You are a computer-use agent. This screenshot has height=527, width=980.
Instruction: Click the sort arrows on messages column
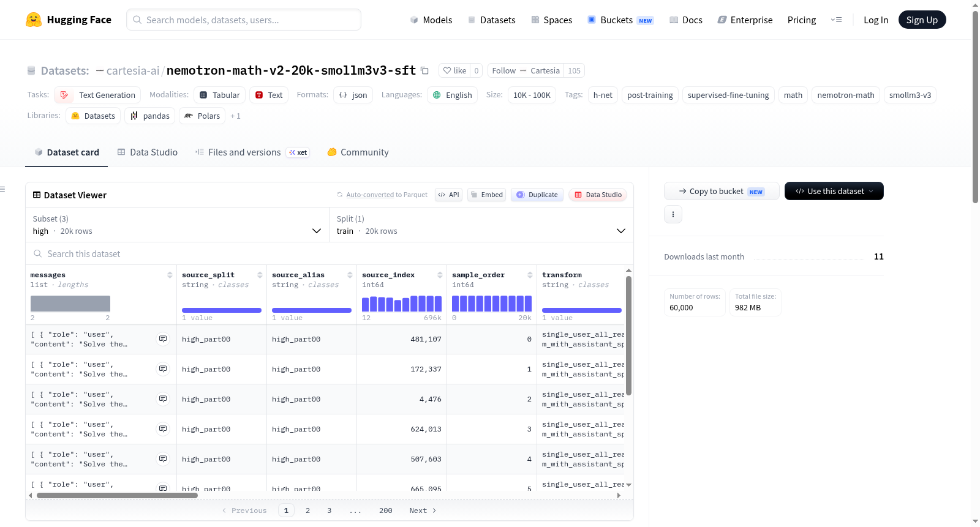170,275
